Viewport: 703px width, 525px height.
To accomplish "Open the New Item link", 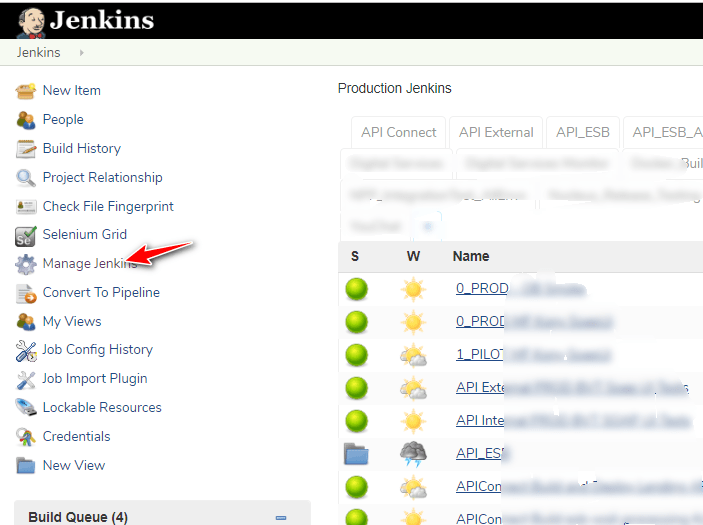I will [x=71, y=91].
